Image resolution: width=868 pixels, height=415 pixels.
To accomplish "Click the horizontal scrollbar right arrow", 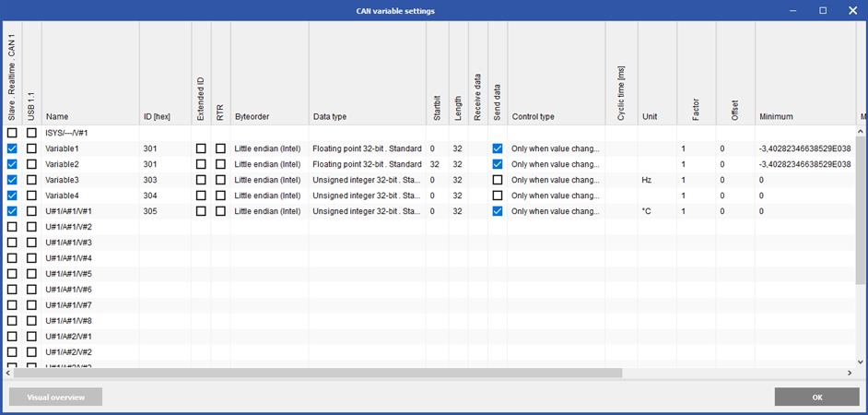I will [850, 373].
